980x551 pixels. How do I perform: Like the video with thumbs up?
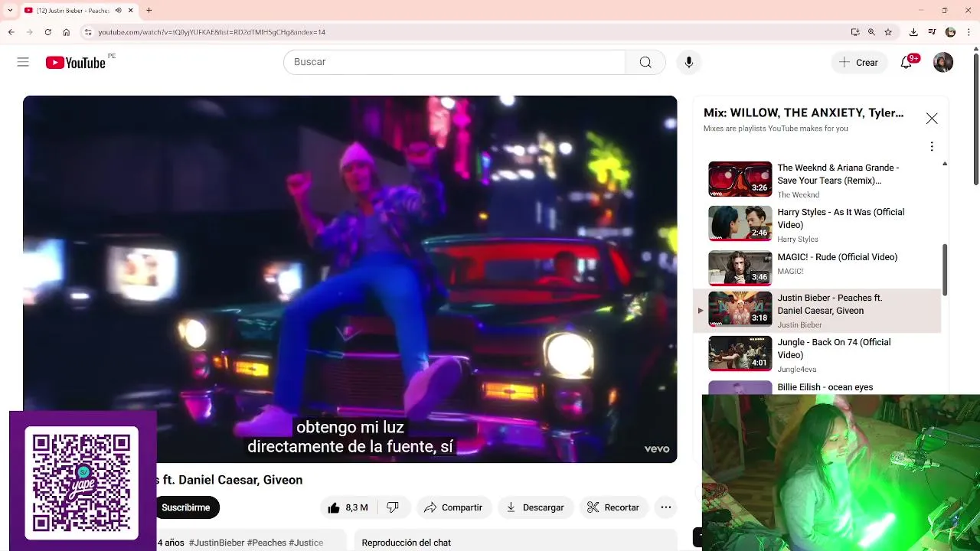334,507
